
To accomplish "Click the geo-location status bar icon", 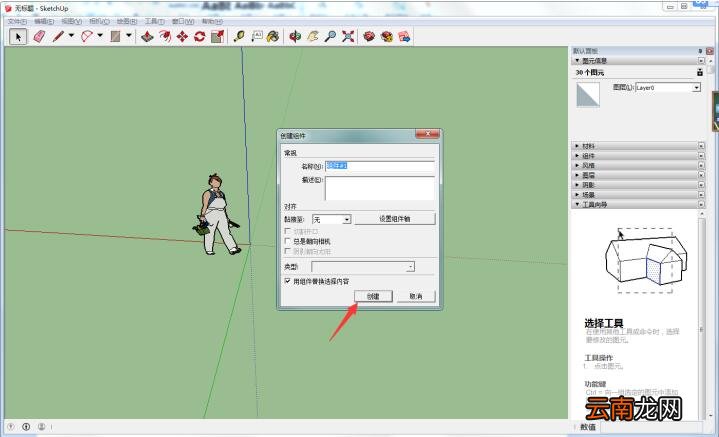I will tap(11, 426).
